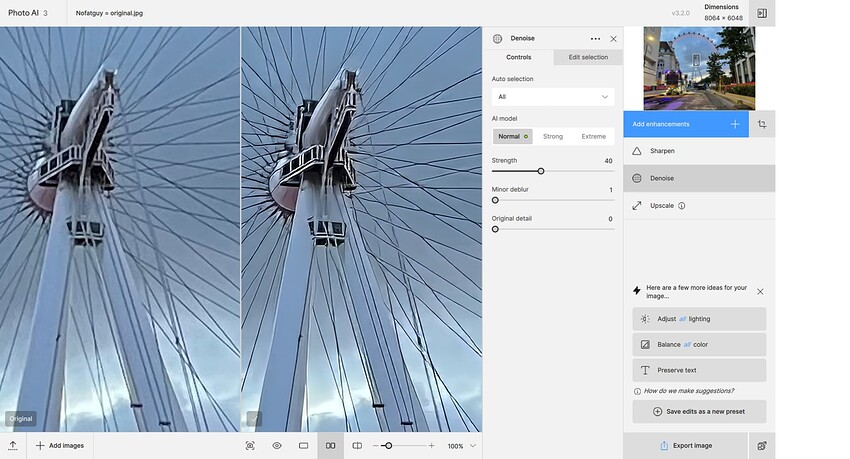This screenshot has height=459, width=850.
Task: Open the Denoise more options menu
Action: 595,38
